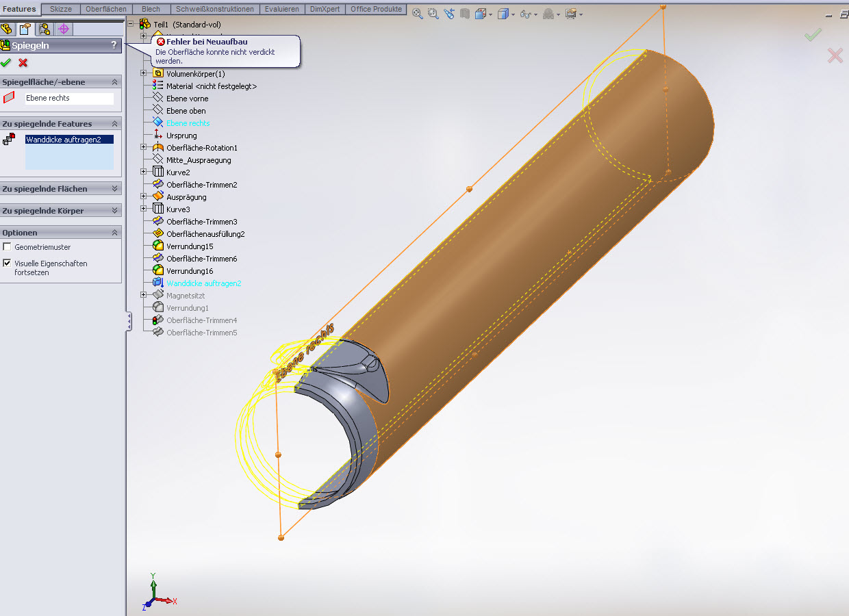Select Verrundung15 in the feature tree
Viewport: 849px width, 616px height.
pyautogui.click(x=190, y=246)
